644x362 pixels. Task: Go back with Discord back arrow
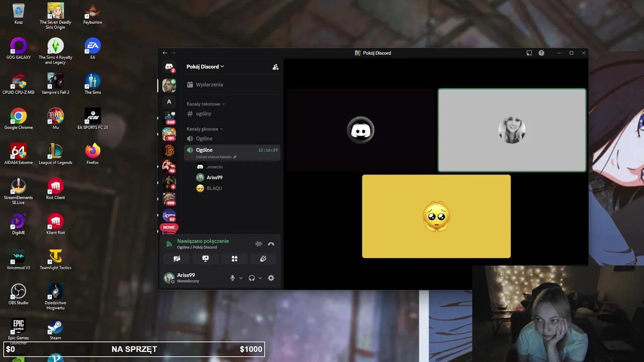(x=165, y=53)
